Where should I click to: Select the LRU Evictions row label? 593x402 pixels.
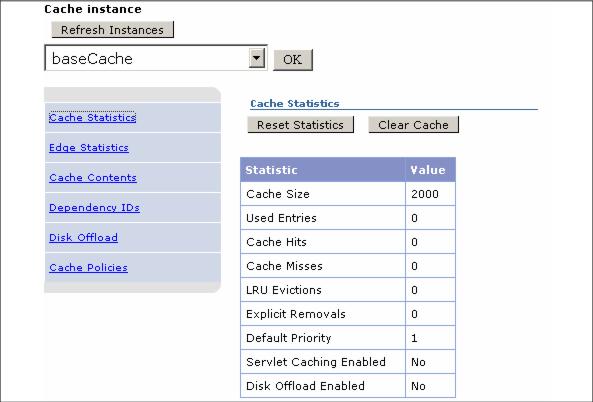[x=284, y=290]
